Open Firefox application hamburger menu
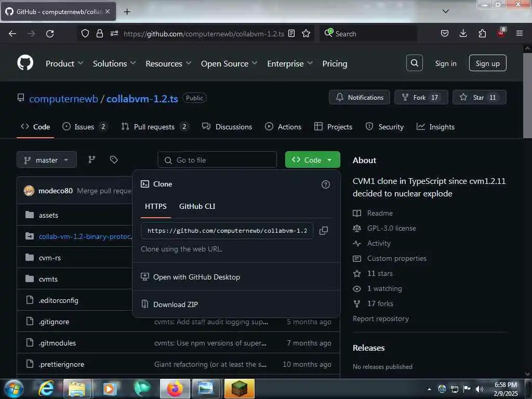 click(519, 33)
